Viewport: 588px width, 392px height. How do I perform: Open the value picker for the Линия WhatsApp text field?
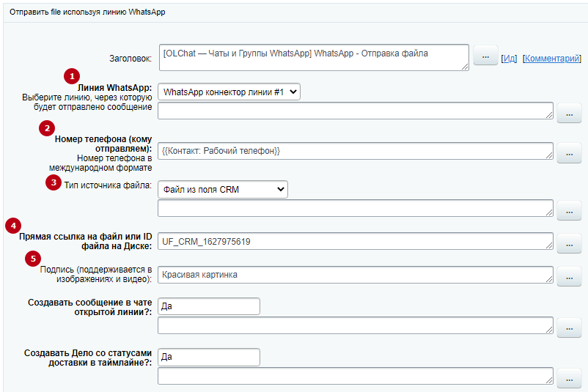coord(569,113)
